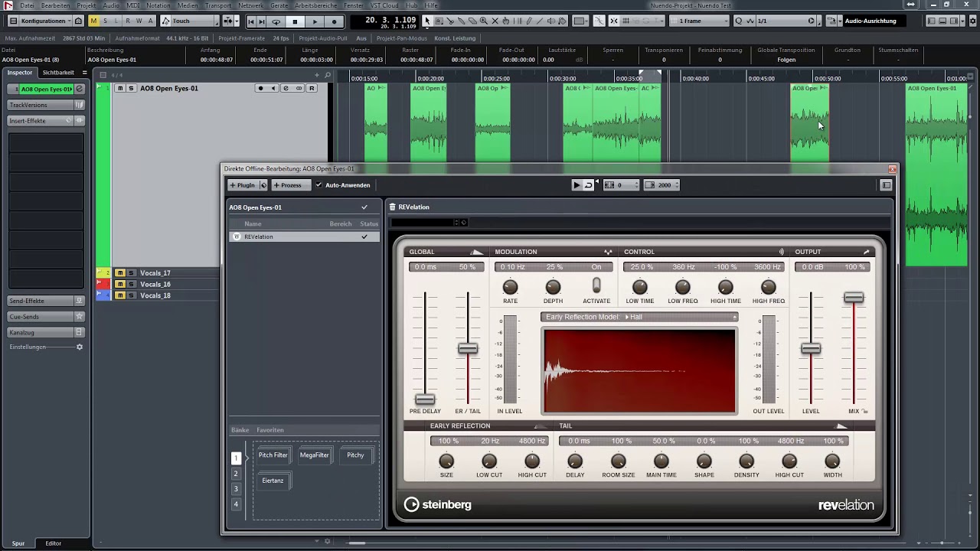Image resolution: width=980 pixels, height=551 pixels.
Task: Click the ER / TAIL fader handle
Action: point(468,348)
